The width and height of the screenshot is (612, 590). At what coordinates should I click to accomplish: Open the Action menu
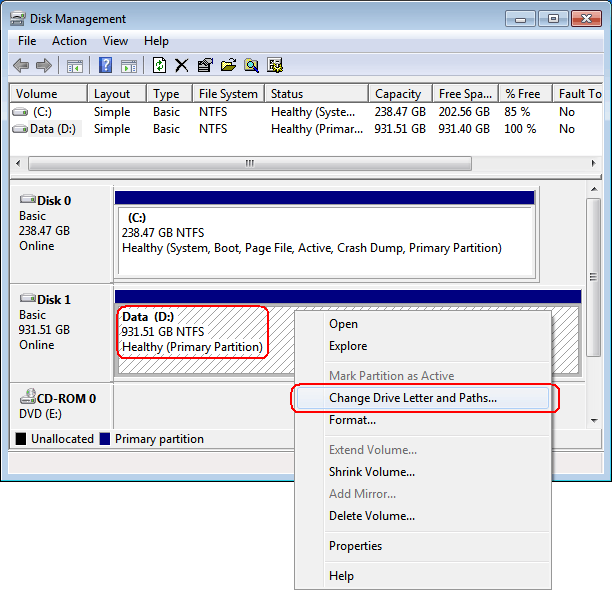(x=69, y=41)
